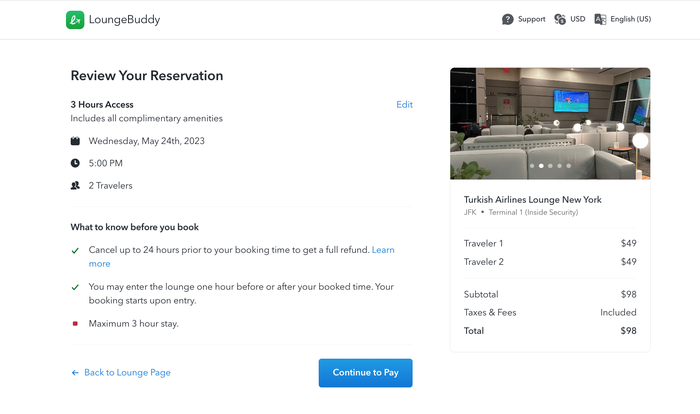
Task: Open English (US) language selector
Action: coord(630,19)
